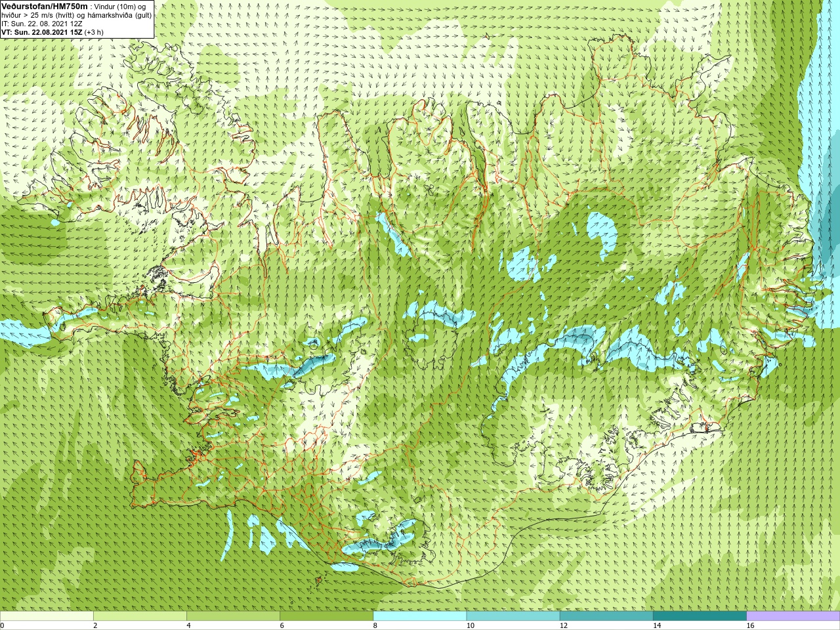
Task: Click the dark green 6–8 legend swatch
Action: click(326, 616)
